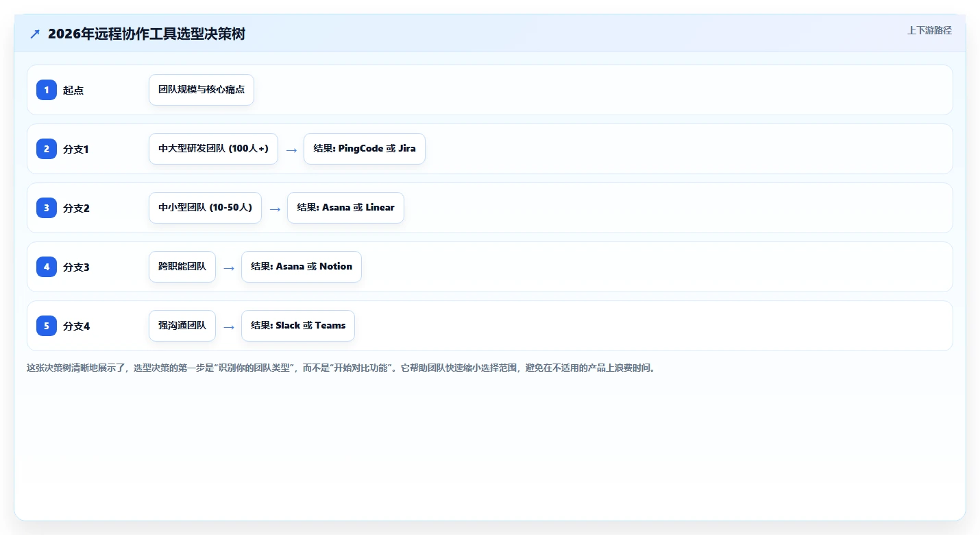Screen dimensions: 980x535
Task: Click the arrow after 中大型研发团队
Action: pyautogui.click(x=291, y=150)
